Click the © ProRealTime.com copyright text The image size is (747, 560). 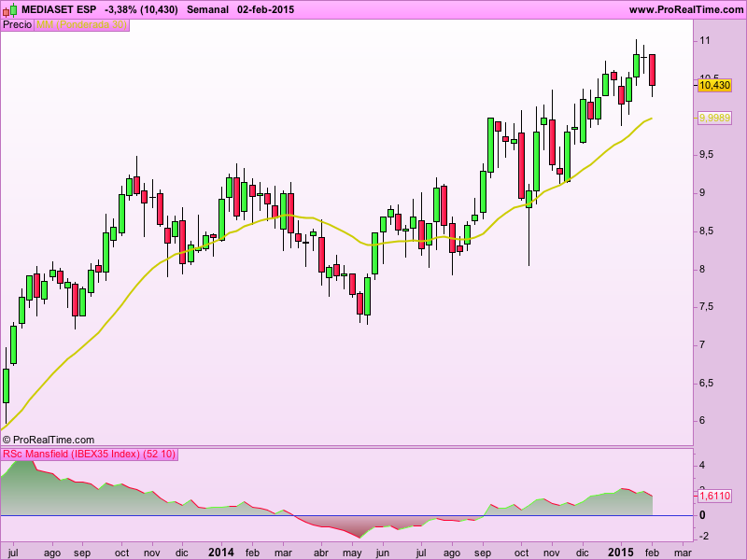(x=49, y=440)
